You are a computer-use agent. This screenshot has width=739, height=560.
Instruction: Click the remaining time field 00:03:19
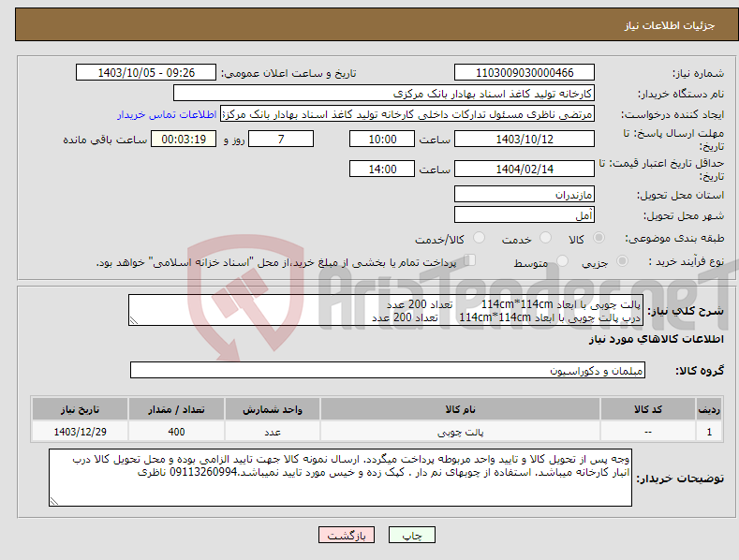184,139
